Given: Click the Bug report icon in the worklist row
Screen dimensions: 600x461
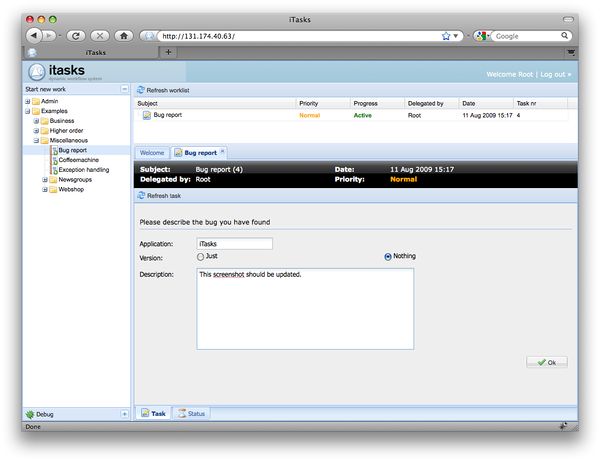Looking at the screenshot, I should click(x=147, y=115).
